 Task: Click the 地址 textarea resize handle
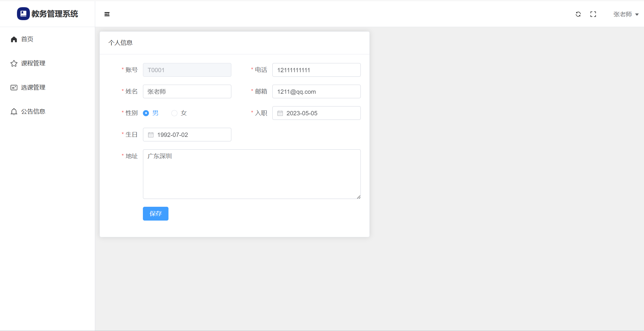pyautogui.click(x=359, y=197)
